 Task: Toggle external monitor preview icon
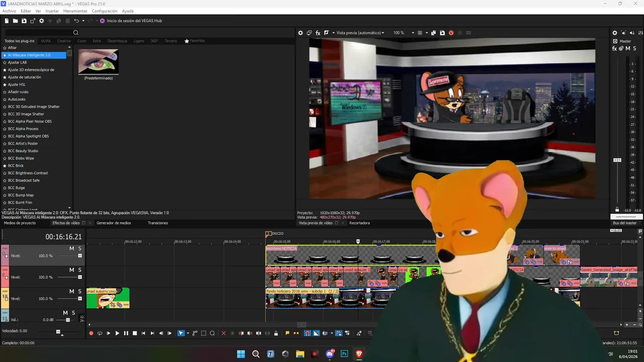click(309, 33)
